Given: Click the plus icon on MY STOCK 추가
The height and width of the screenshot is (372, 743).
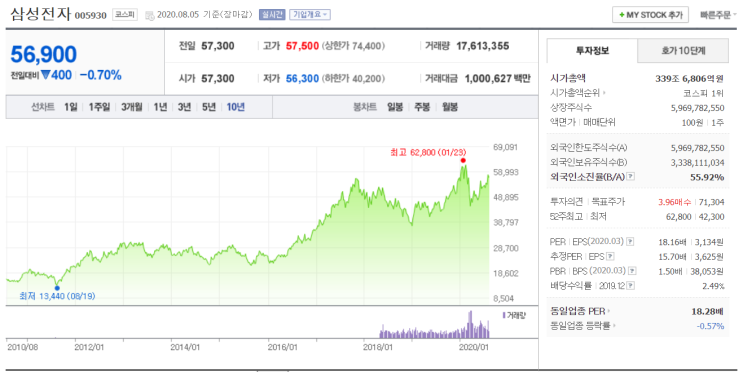Looking at the screenshot, I should pos(621,15).
